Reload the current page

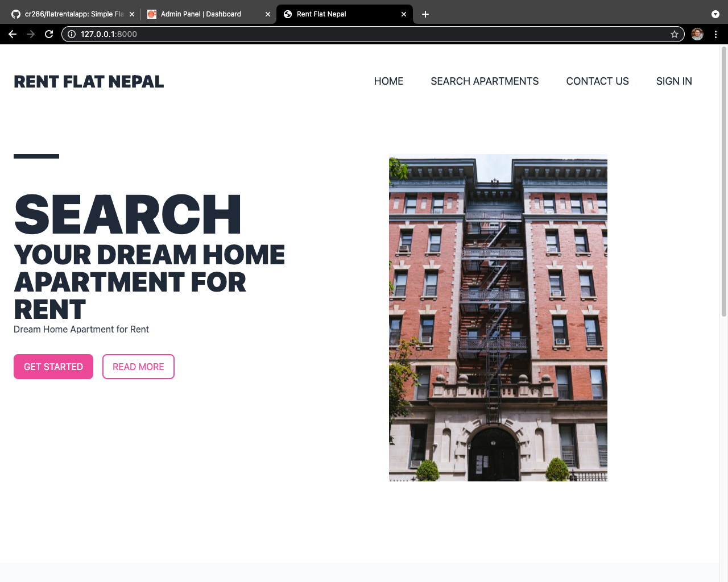tap(49, 34)
